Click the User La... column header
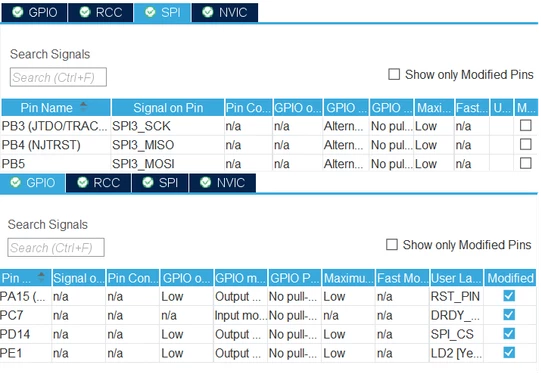542x375 pixels. point(456,278)
